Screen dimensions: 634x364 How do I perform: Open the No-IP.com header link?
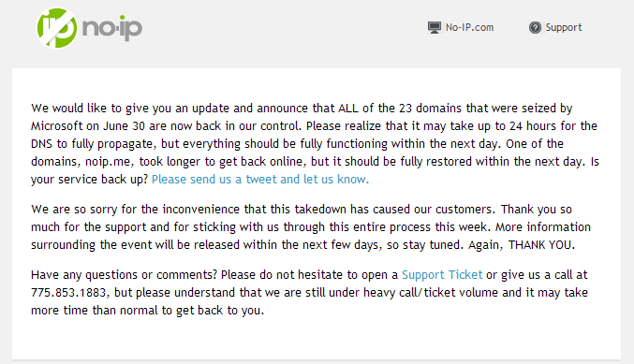pyautogui.click(x=469, y=27)
